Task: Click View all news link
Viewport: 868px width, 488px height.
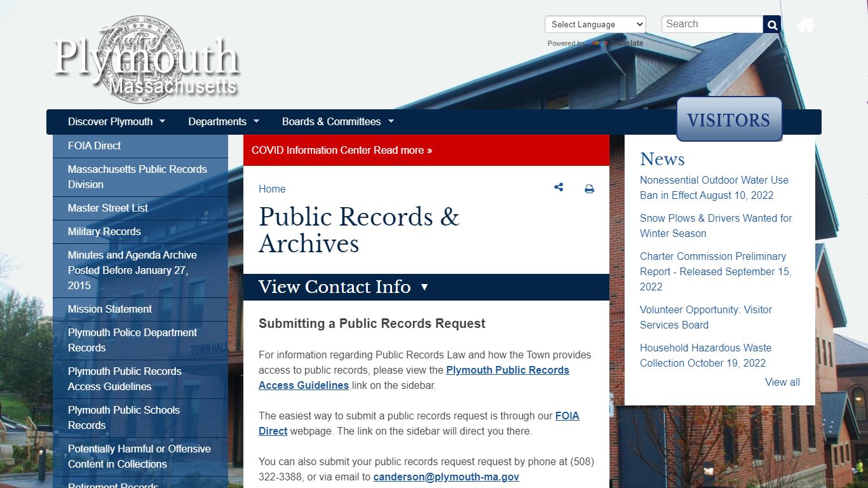Action: tap(782, 383)
